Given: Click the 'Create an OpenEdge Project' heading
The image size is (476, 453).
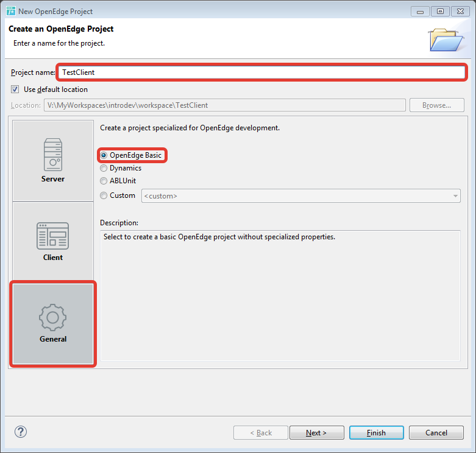Looking at the screenshot, I should tap(61, 29).
